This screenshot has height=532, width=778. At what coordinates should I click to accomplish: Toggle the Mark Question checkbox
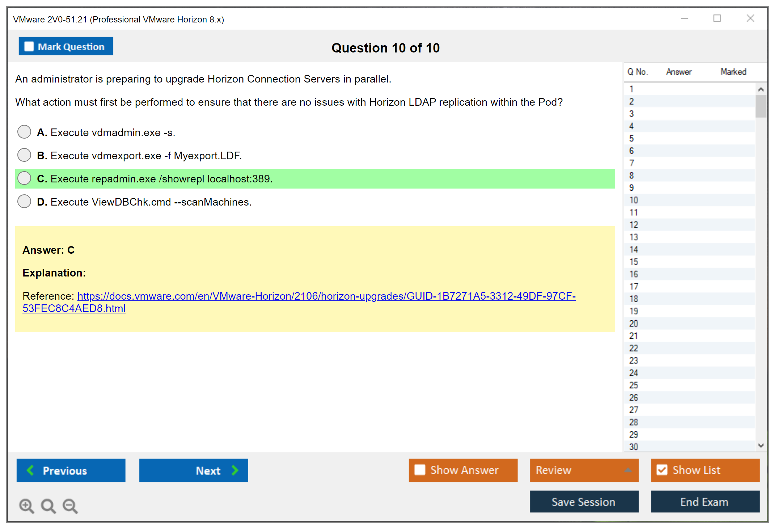click(x=29, y=47)
